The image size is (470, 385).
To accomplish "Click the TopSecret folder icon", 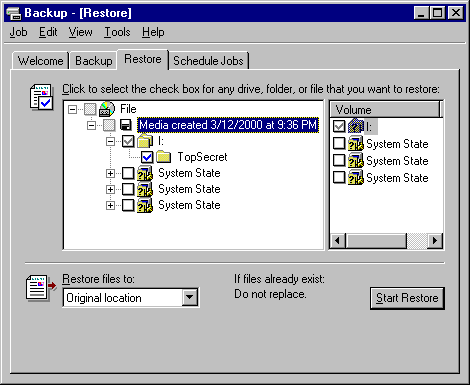I will point(164,157).
